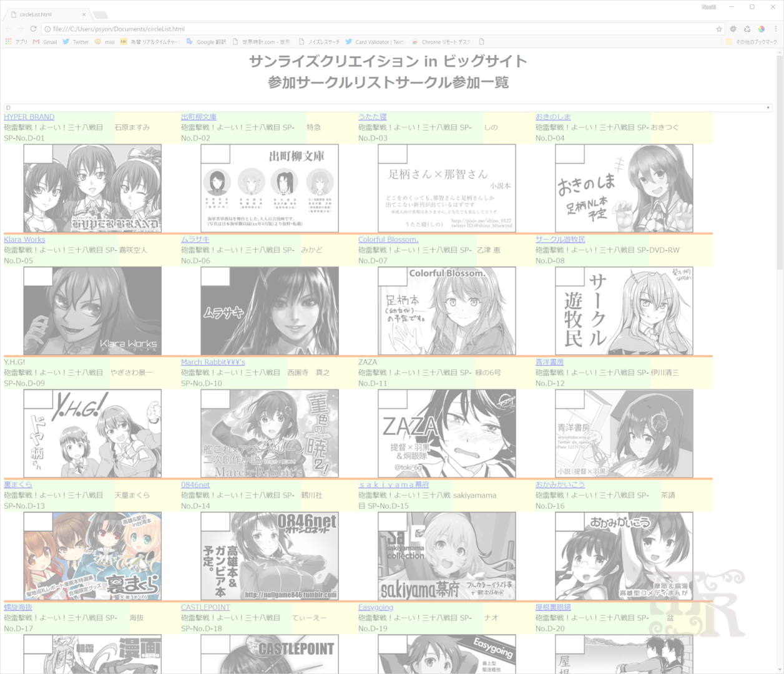This screenshot has width=784, height=674.
Task: Click the untitled page bookmark icon
Action: click(x=481, y=42)
